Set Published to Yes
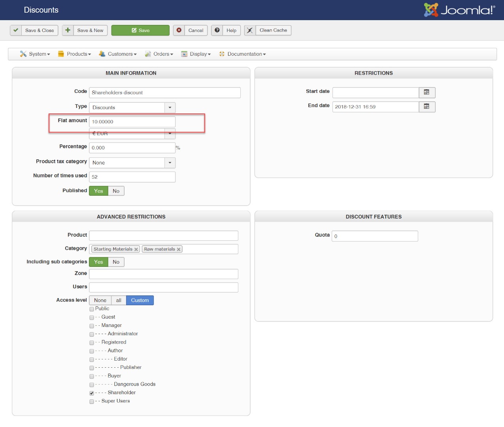504x427 pixels. pyautogui.click(x=98, y=191)
